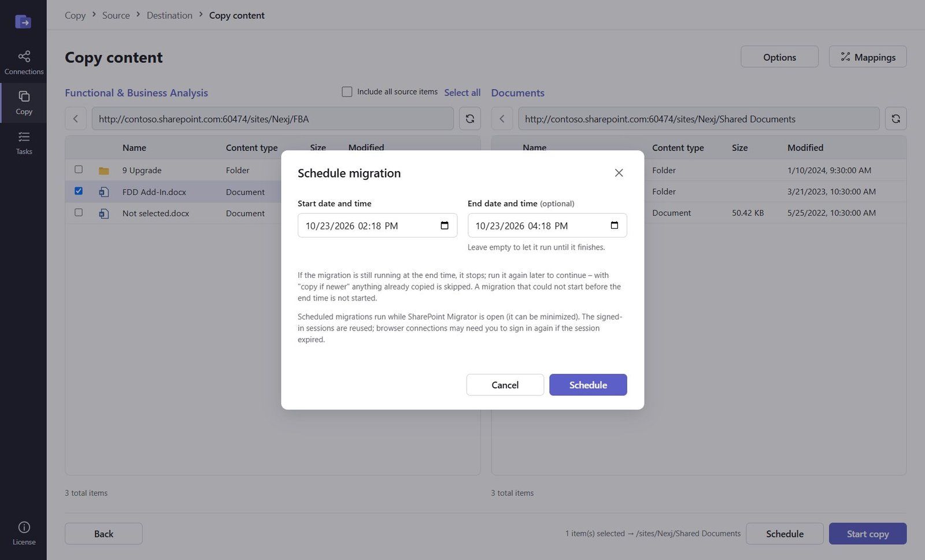This screenshot has height=560, width=925.
Task: Click the Source breadcrumb item
Action: click(116, 16)
